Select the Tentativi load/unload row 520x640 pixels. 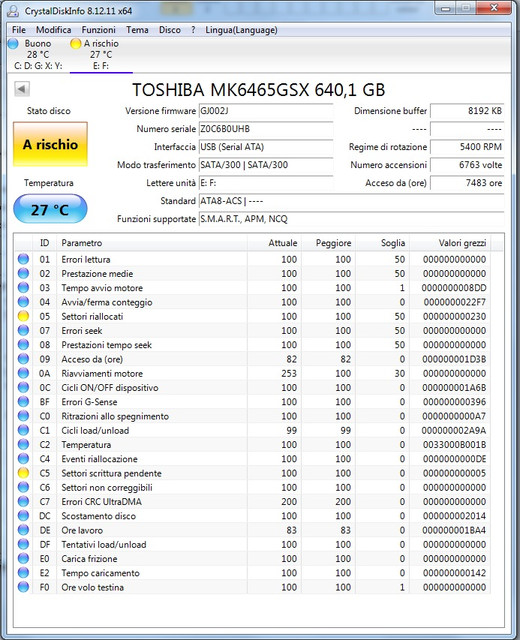click(x=253, y=544)
